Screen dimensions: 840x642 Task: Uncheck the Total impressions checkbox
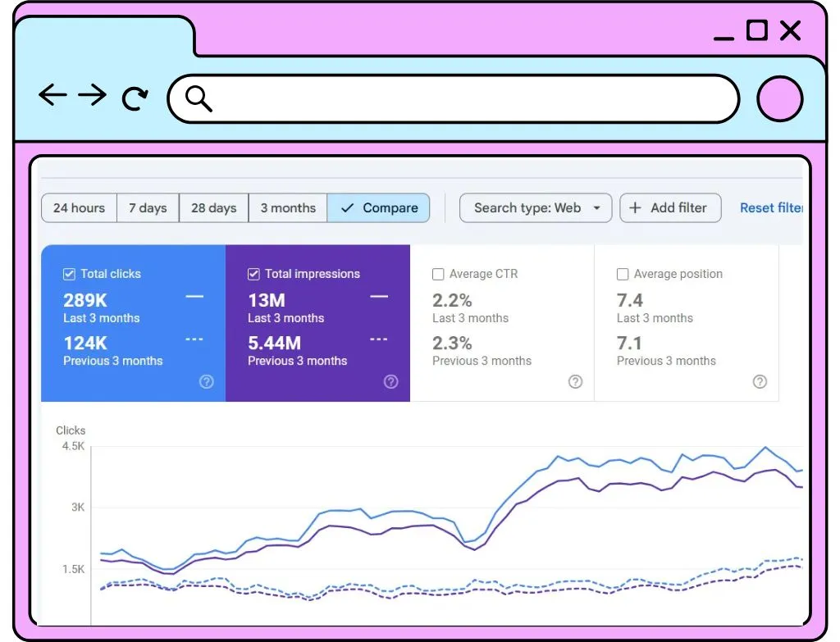pyautogui.click(x=253, y=274)
